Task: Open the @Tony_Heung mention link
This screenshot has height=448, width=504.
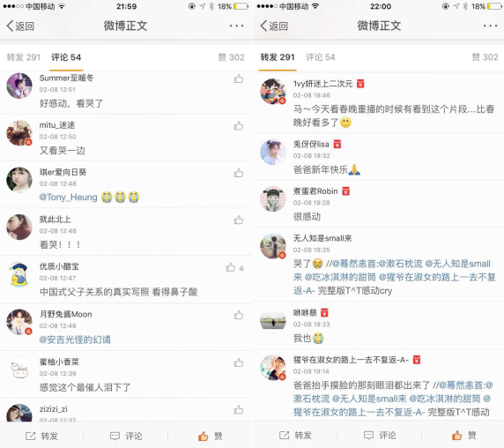Action: pyautogui.click(x=68, y=198)
